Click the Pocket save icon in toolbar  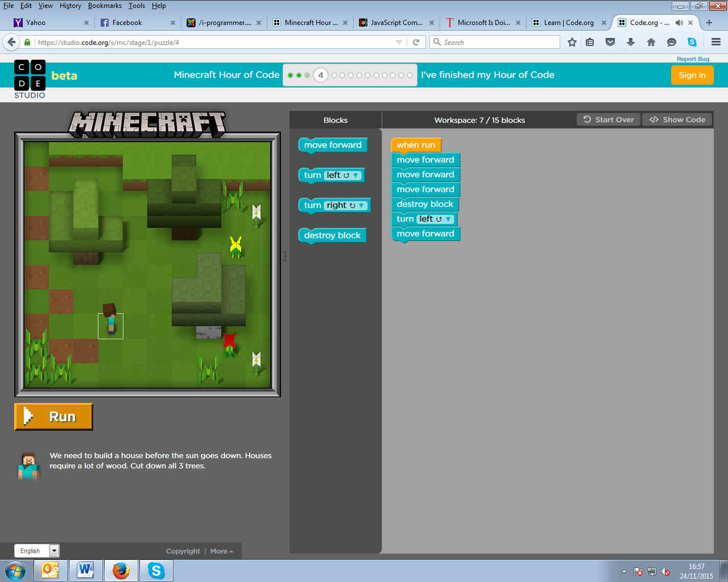pyautogui.click(x=610, y=42)
